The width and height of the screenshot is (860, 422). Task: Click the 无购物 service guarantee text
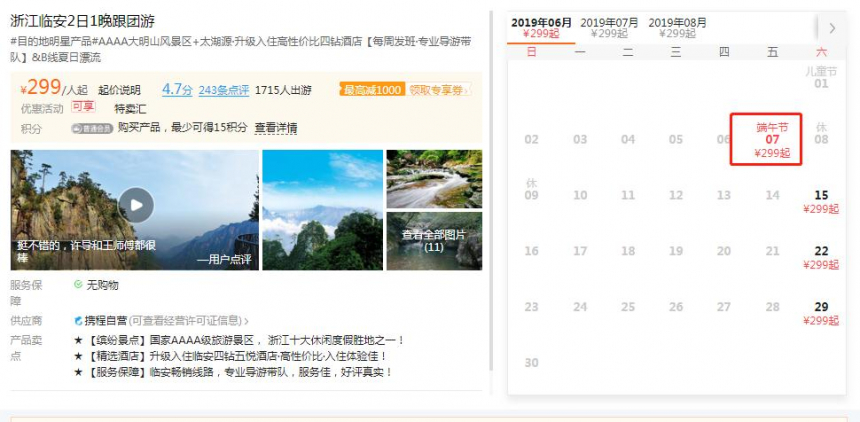103,285
